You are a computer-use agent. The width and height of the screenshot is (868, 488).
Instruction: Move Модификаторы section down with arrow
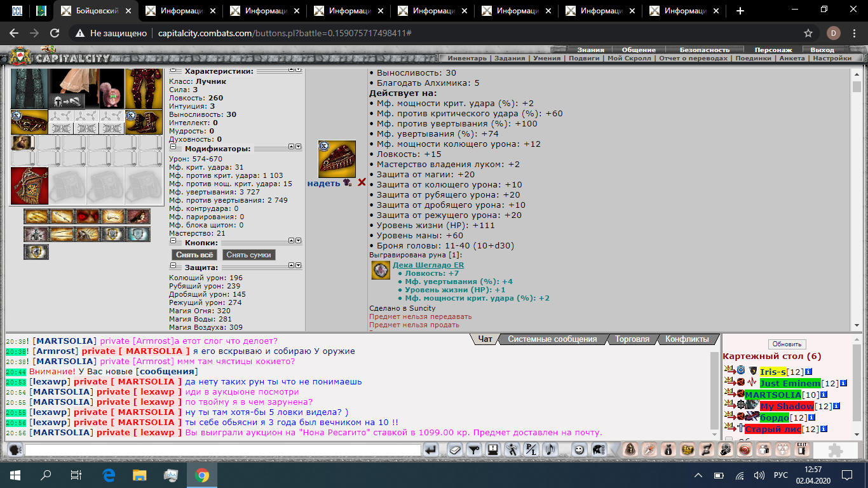point(299,147)
